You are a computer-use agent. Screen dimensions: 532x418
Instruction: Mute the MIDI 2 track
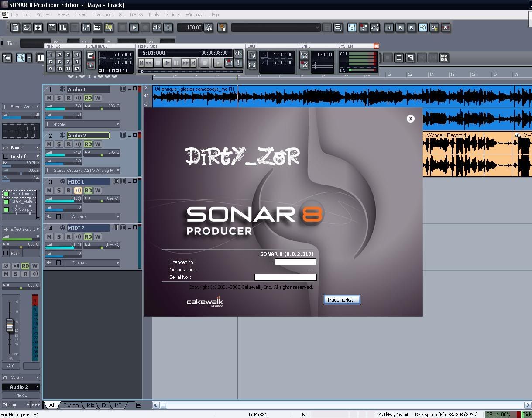point(49,237)
